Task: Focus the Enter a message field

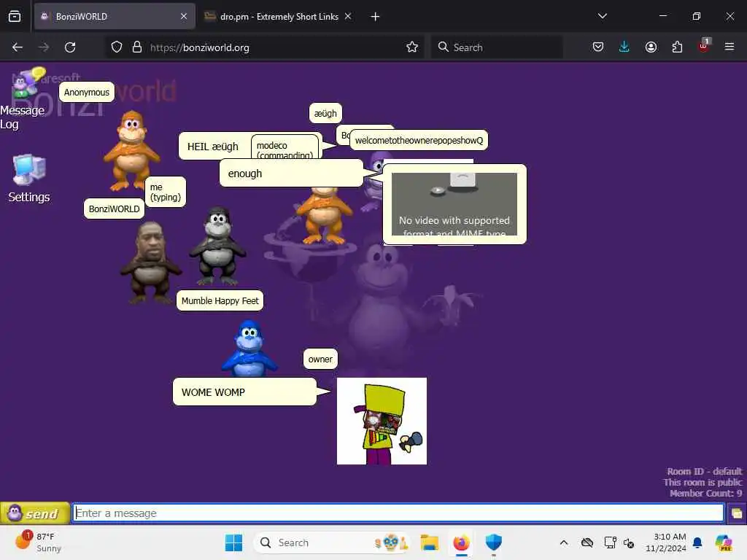Action: [398, 513]
